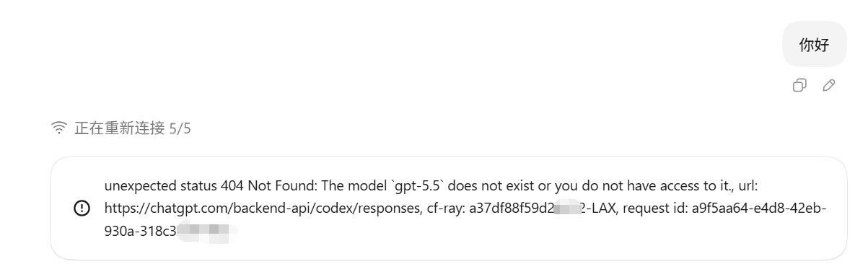Click the "unexpected status" text at error start
Image resolution: width=868 pixels, height=277 pixels.
160,185
